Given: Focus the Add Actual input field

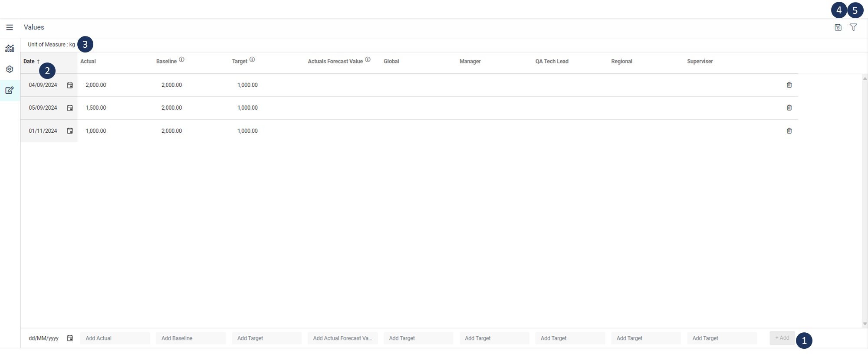Looking at the screenshot, I should click(115, 338).
